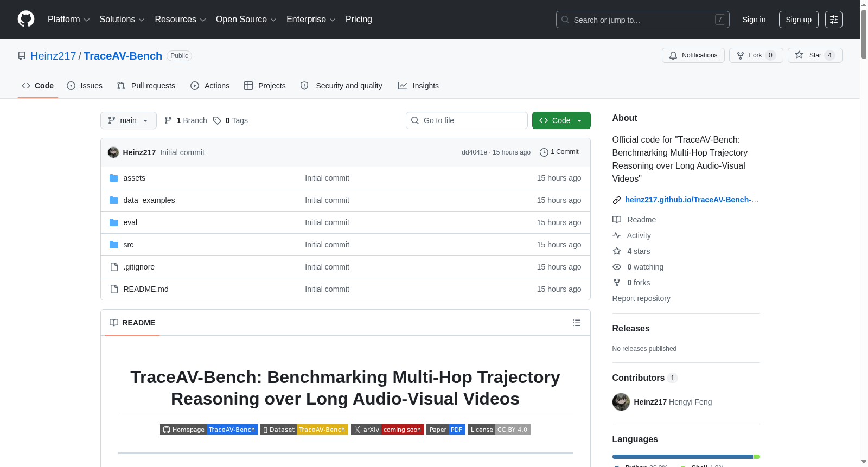Screen dimensions: 868x467
Task: Open the Contributors heading link
Action: tap(639, 378)
